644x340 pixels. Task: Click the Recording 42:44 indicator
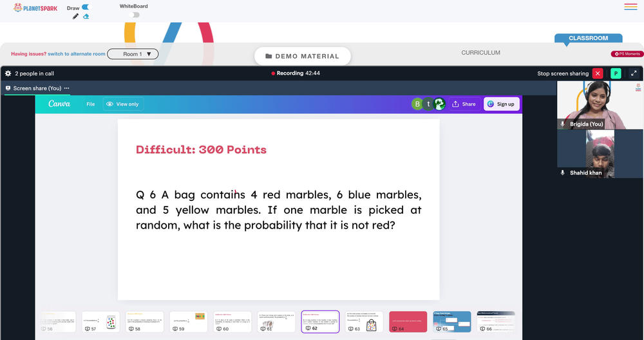pyautogui.click(x=296, y=73)
